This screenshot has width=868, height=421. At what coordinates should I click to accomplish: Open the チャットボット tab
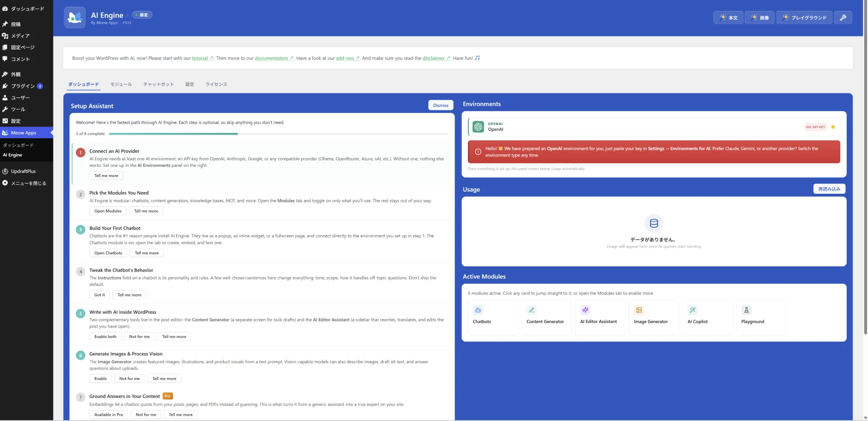click(158, 84)
